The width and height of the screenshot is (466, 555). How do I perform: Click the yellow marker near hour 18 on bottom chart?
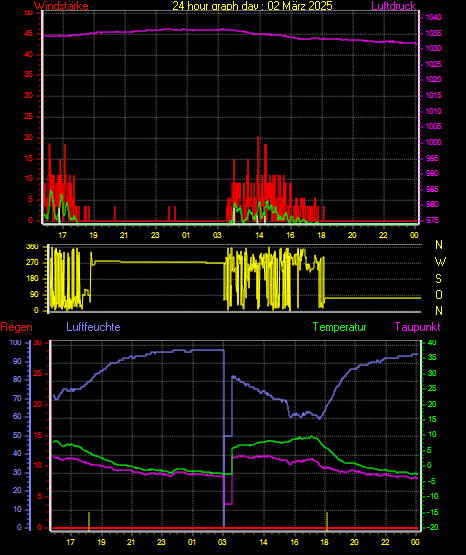click(x=327, y=521)
